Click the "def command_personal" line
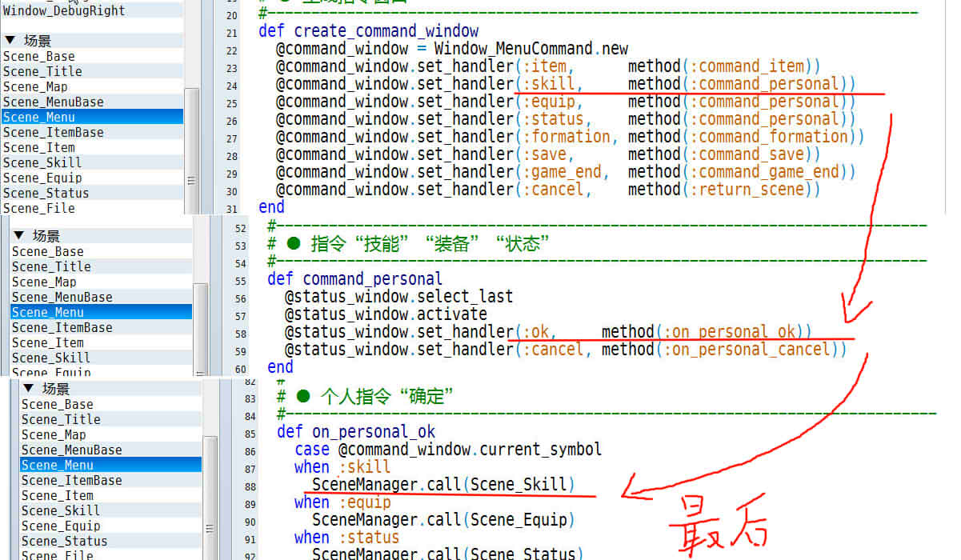This screenshot has height=560, width=961. 354,278
